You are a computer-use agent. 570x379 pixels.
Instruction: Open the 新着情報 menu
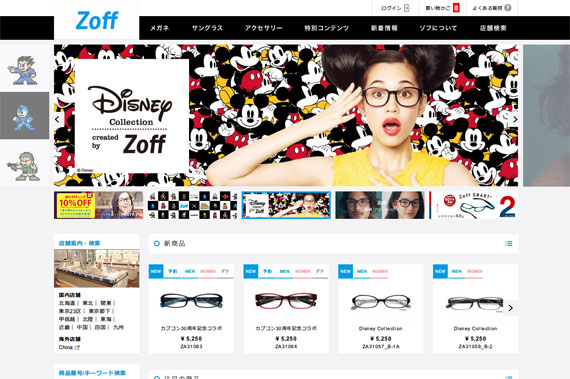click(384, 28)
